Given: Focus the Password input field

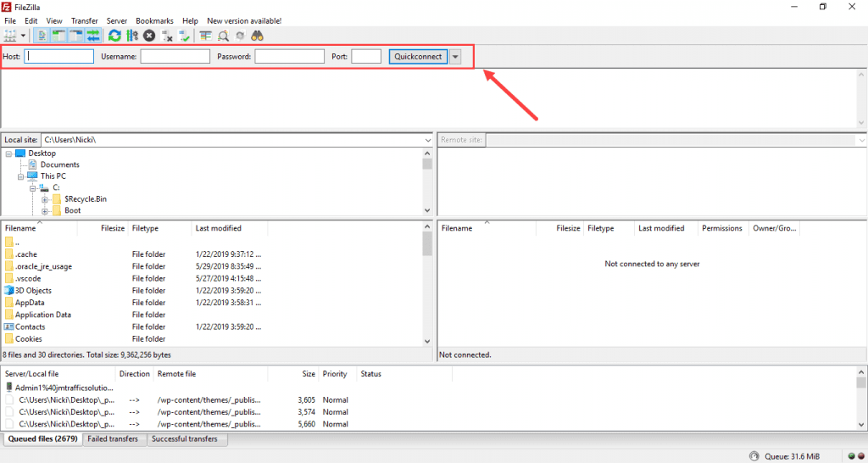Looking at the screenshot, I should click(x=290, y=56).
